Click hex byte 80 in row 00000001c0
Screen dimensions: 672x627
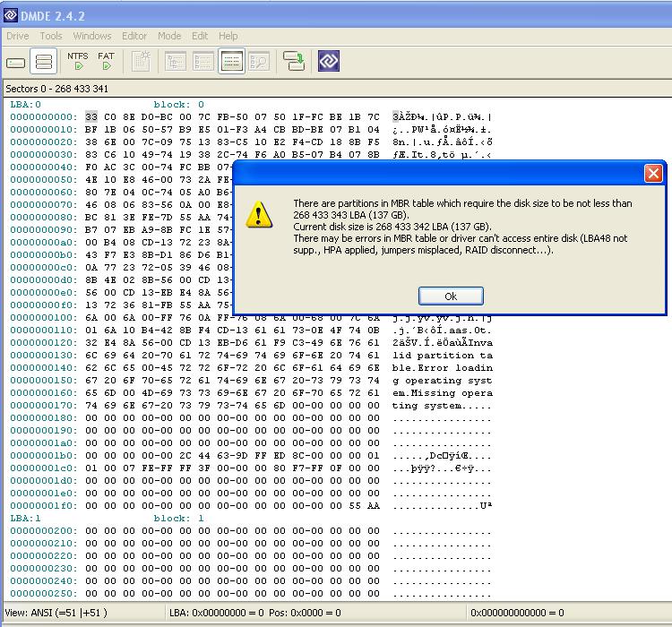click(280, 468)
